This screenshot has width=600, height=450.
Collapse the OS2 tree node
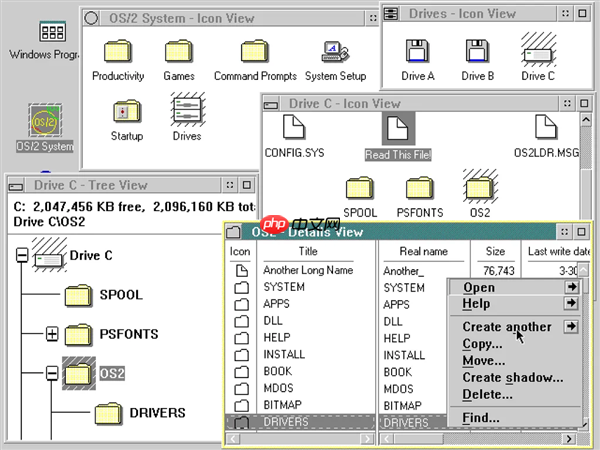pos(52,373)
